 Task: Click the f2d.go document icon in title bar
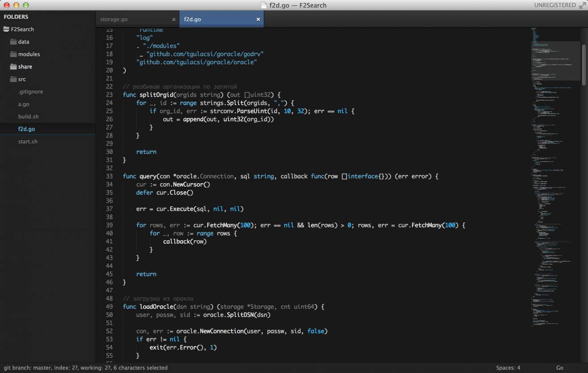(264, 5)
